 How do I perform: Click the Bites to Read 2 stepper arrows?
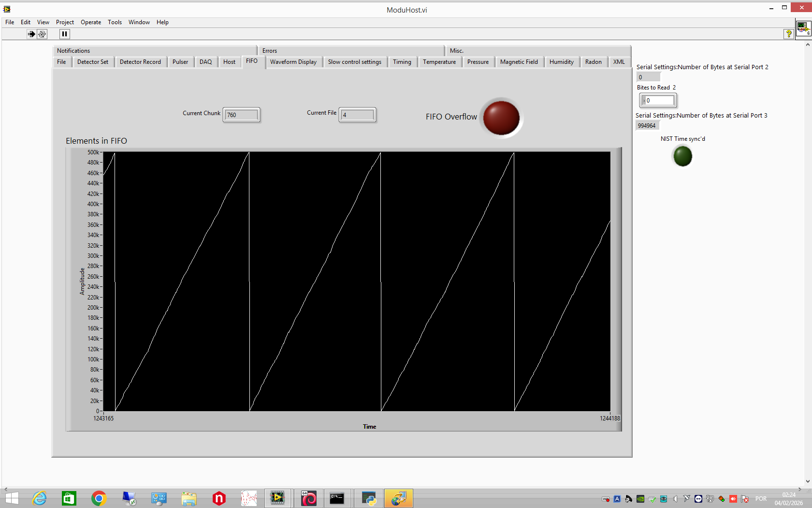point(644,101)
